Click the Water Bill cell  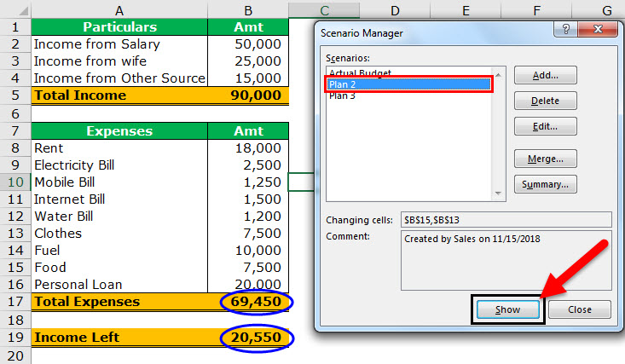119,216
